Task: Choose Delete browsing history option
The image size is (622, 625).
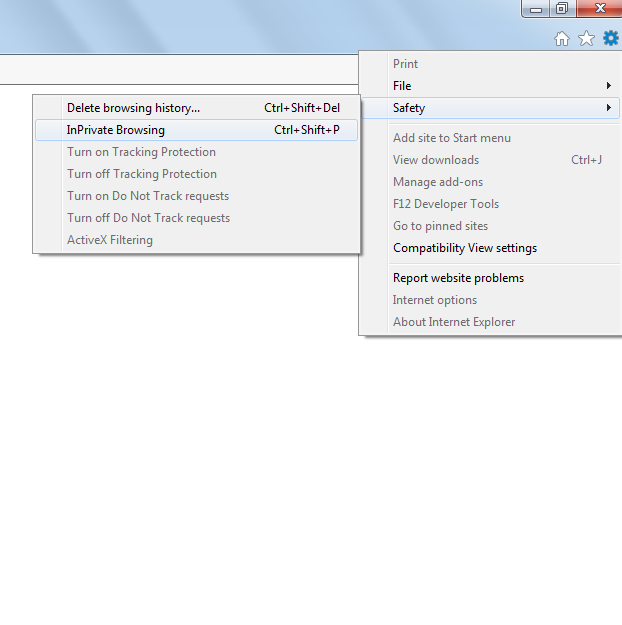Action: (x=133, y=108)
